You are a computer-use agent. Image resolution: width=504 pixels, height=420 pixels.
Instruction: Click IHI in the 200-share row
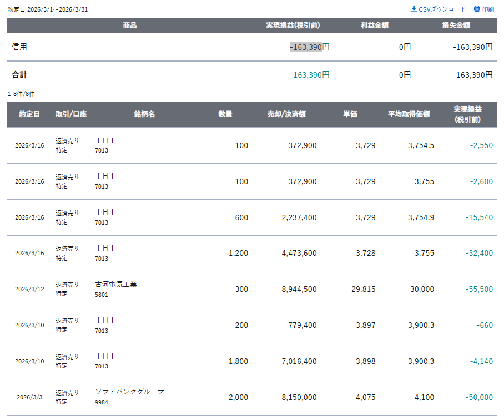click(105, 320)
